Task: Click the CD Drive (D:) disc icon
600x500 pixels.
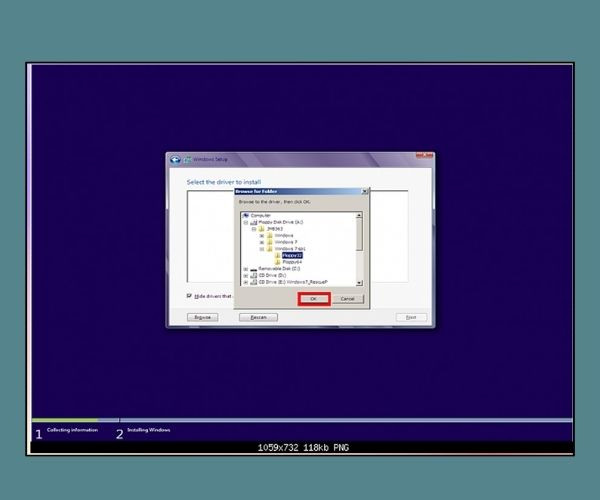Action: (254, 275)
